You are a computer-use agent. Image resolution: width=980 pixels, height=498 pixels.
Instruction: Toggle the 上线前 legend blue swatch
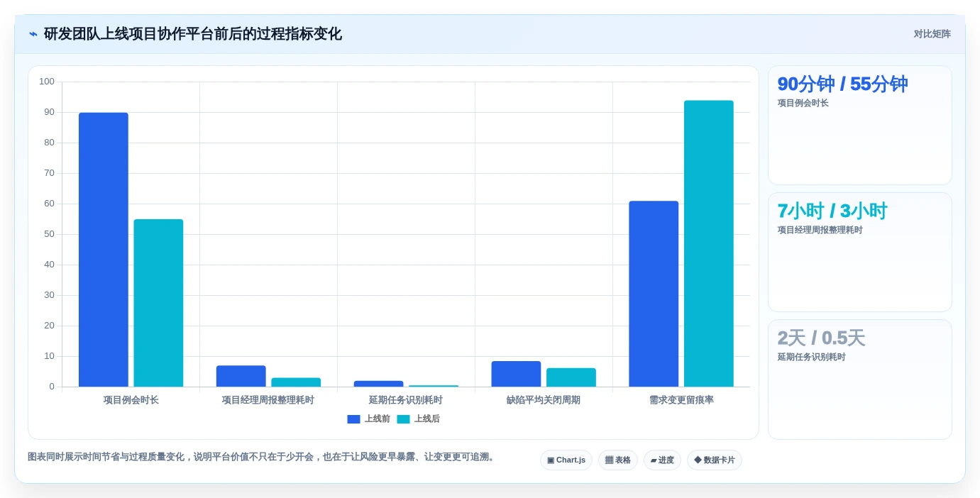coord(353,419)
